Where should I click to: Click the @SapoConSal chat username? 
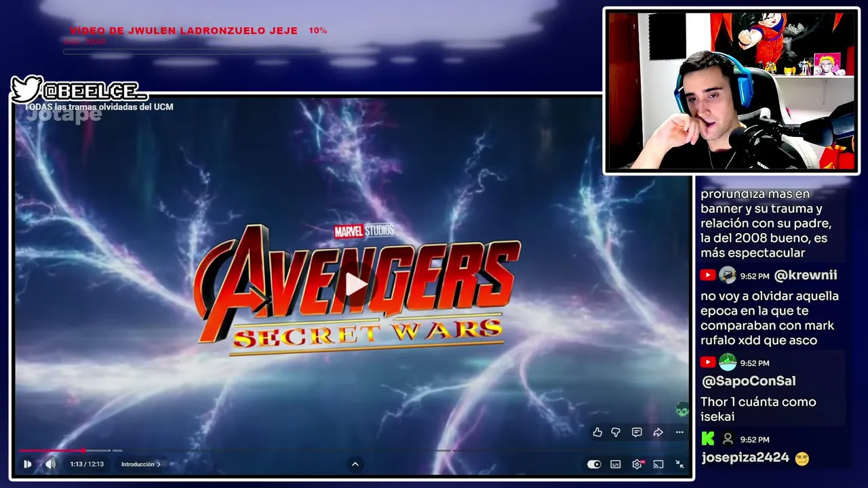click(749, 381)
